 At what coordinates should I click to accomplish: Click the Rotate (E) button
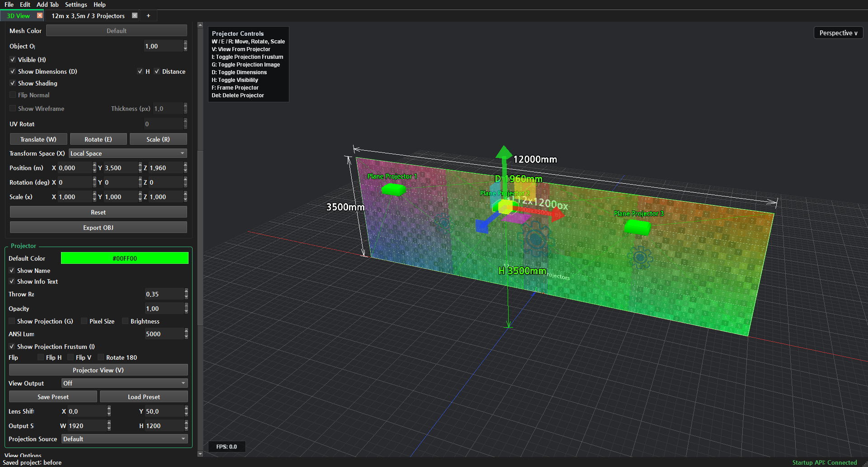point(98,139)
